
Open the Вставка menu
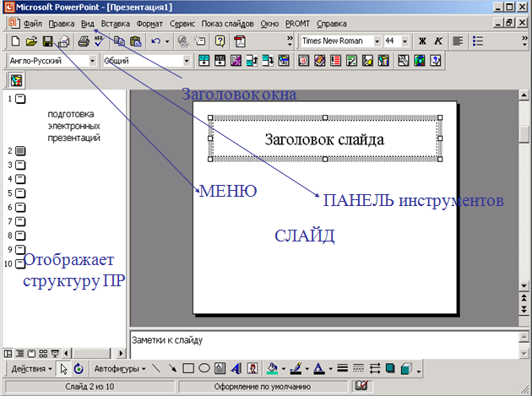tap(115, 23)
